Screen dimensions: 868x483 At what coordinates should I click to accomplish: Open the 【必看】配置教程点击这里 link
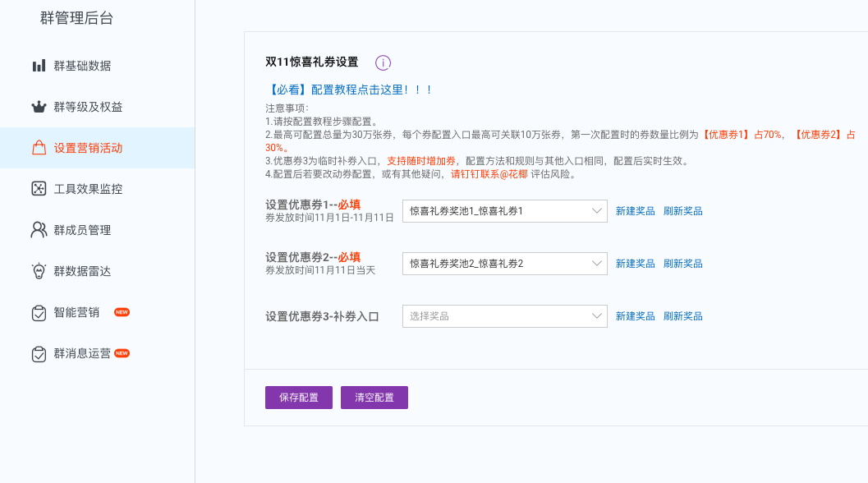pyautogui.click(x=349, y=90)
